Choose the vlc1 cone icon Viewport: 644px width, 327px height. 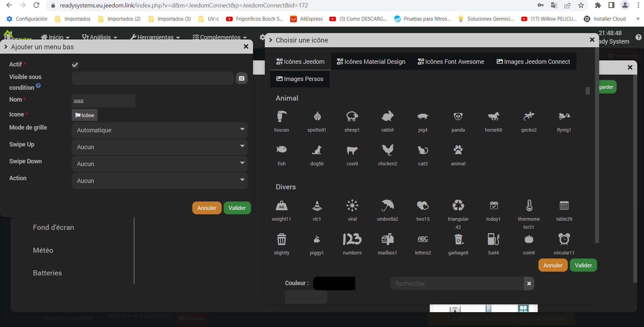pos(317,206)
